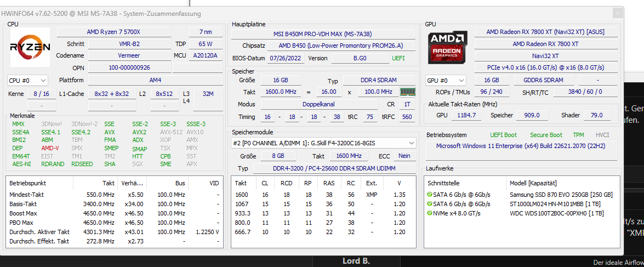Image resolution: width=644 pixels, height=267 pixels.
Task: Click the green memory module icon
Action: pos(407,92)
